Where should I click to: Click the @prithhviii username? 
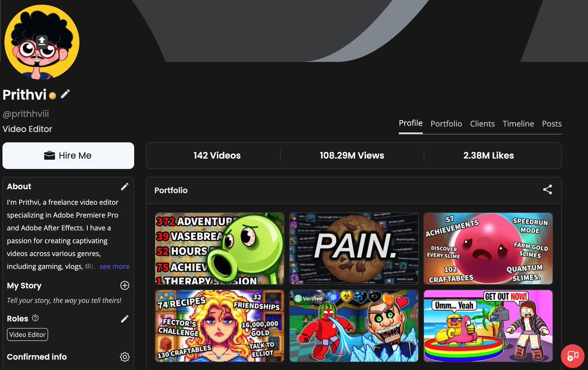26,114
